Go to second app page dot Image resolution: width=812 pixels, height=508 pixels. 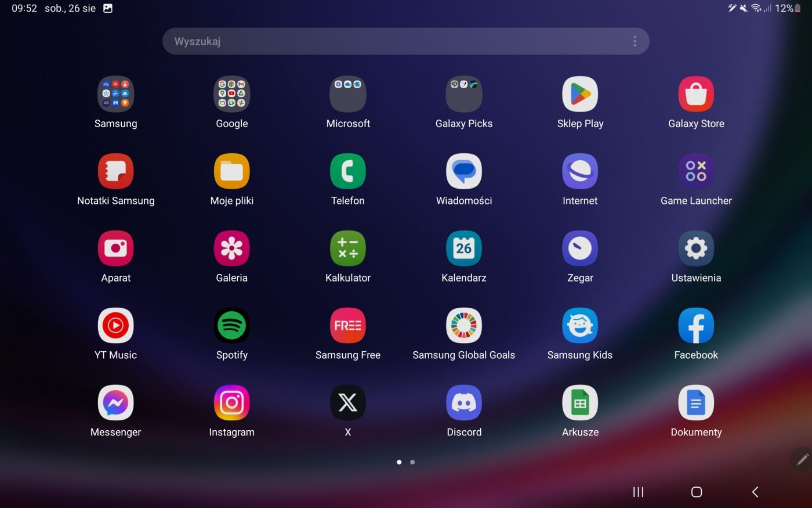point(412,462)
